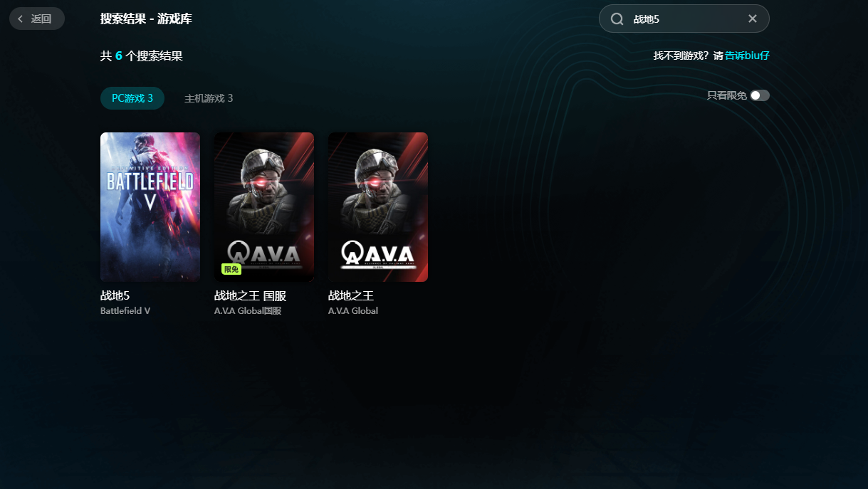Click the A.V.A Global subtitle label
Viewport: 868px width, 489px height.
click(353, 311)
